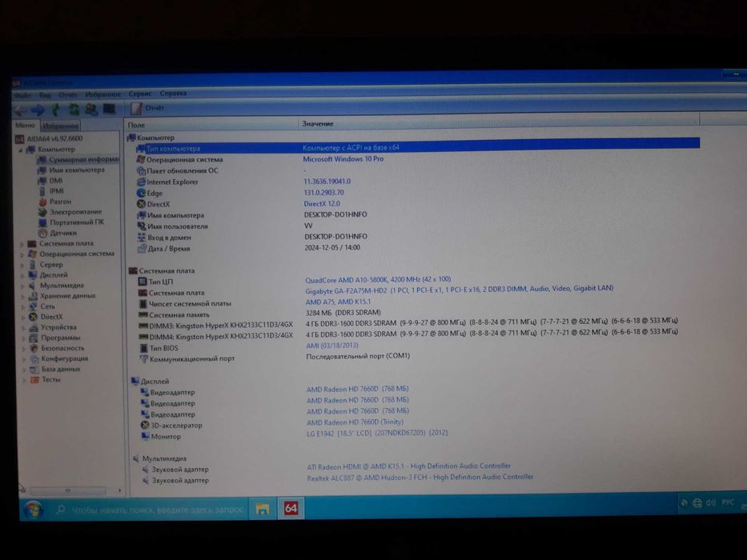Click the Отчёт report toolbar button
The width and height of the screenshot is (747, 560).
click(148, 108)
